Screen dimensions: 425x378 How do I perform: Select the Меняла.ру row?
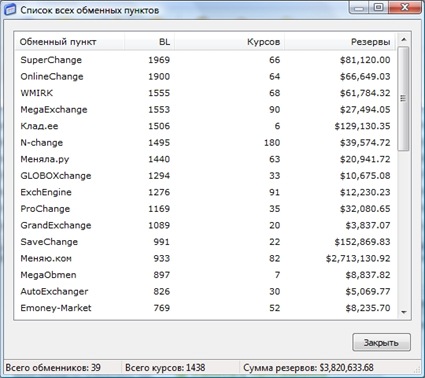tap(205, 159)
